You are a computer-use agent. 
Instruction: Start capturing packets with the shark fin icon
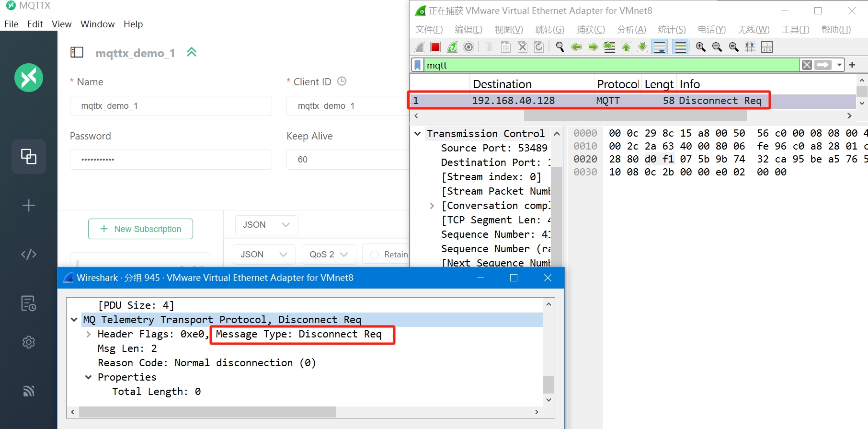[x=420, y=47]
